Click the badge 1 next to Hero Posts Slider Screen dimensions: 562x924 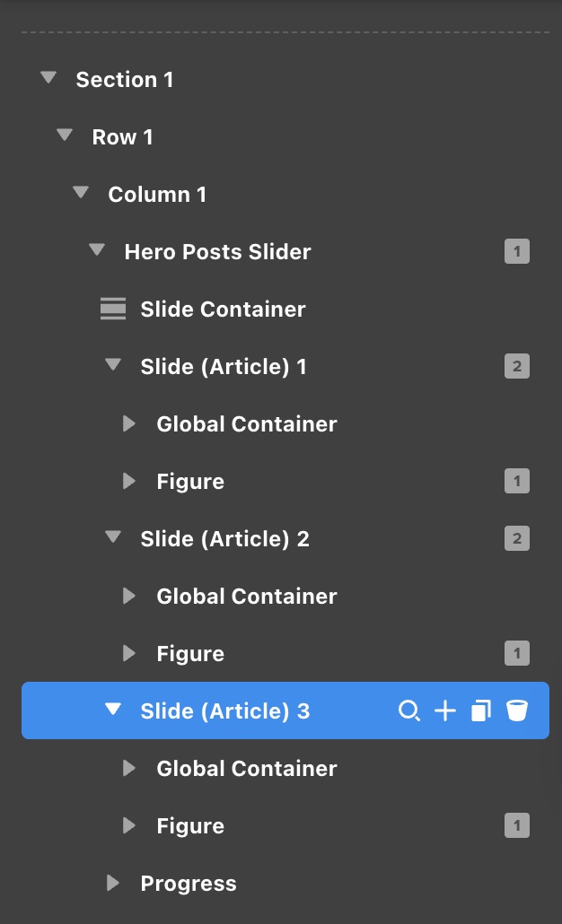pyautogui.click(x=517, y=251)
